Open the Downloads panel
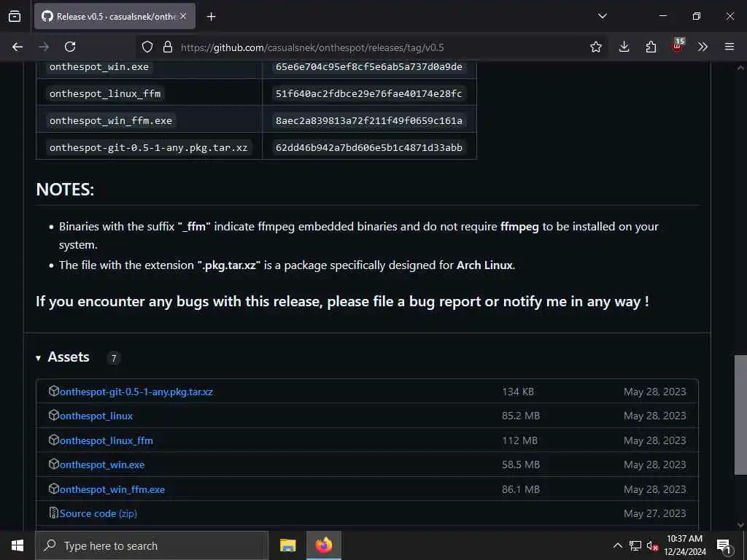 coord(624,47)
